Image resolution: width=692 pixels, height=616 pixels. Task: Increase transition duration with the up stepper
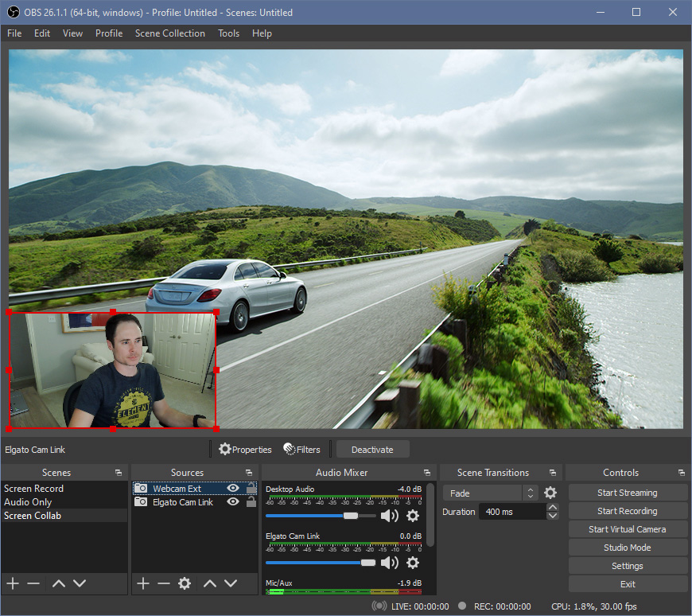click(x=552, y=507)
